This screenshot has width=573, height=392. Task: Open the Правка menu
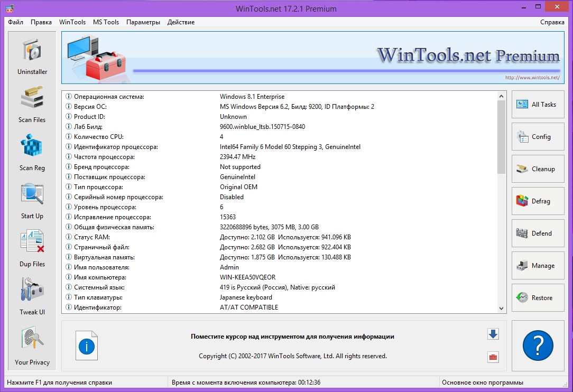click(x=41, y=22)
